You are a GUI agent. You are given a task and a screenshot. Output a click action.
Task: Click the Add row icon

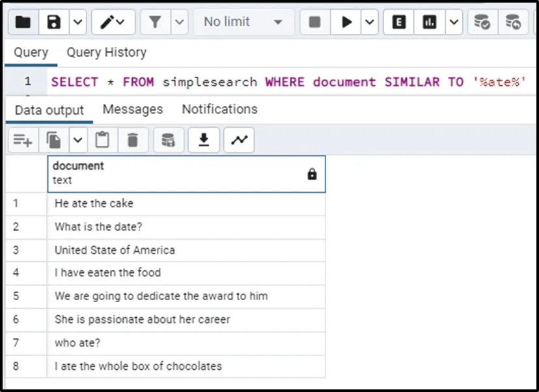click(23, 140)
